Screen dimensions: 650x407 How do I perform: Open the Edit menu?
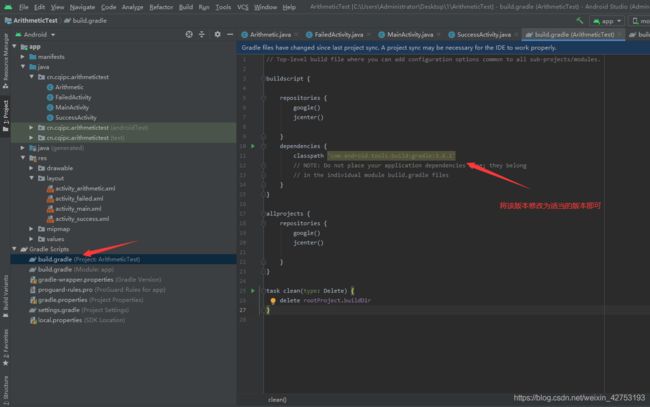tap(39, 7)
